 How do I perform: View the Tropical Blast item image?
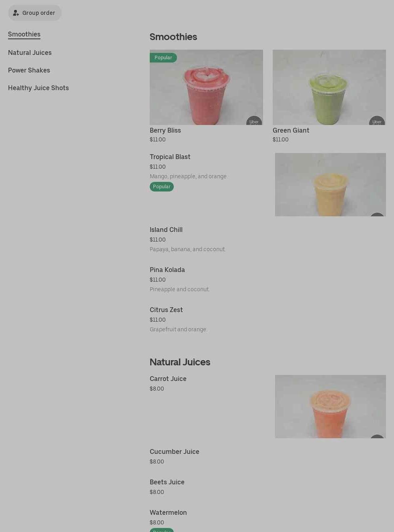coord(330,185)
